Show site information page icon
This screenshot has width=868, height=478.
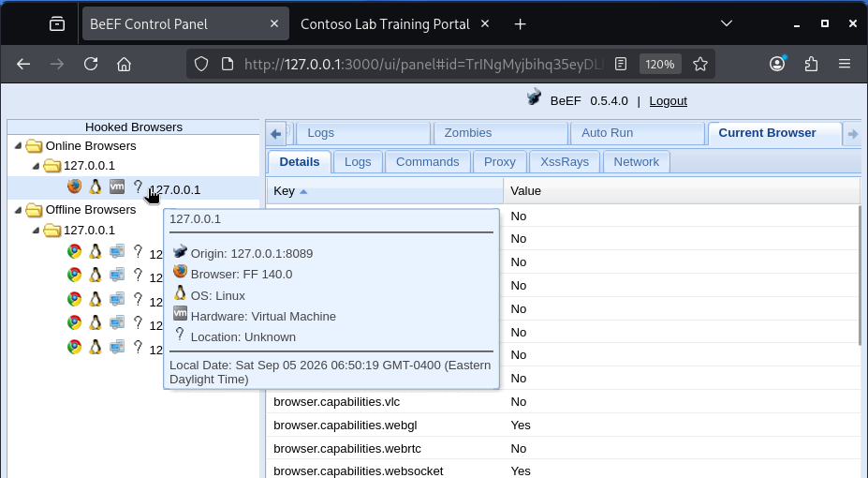tap(227, 65)
